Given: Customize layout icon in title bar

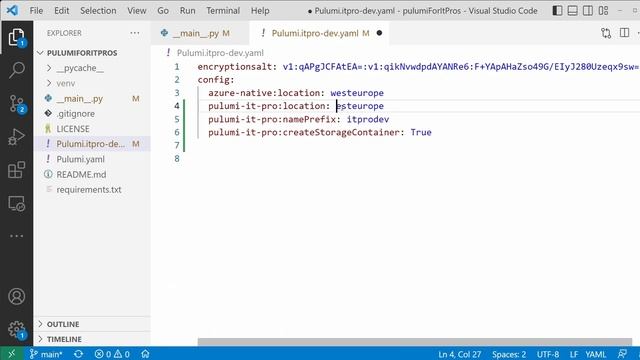Looking at the screenshot, I should pyautogui.click(x=603, y=11).
